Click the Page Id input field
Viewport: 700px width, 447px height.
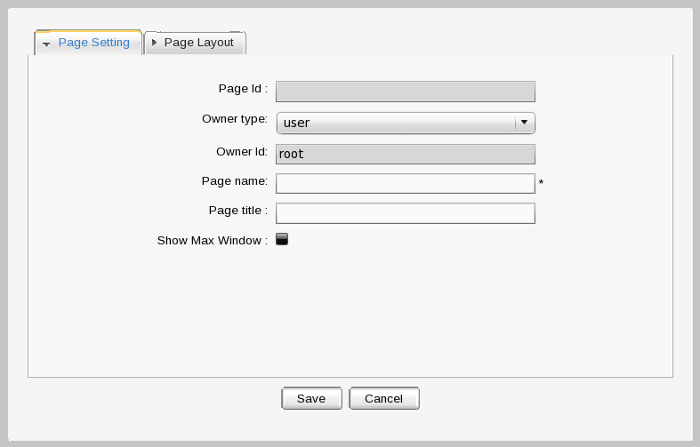405,92
